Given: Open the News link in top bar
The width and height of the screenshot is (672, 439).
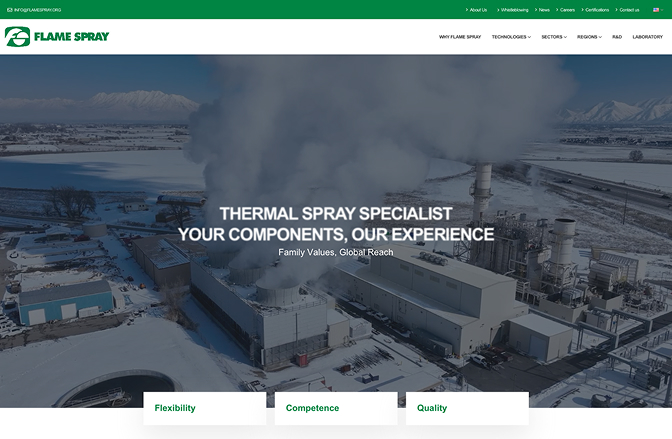Looking at the screenshot, I should coord(542,10).
